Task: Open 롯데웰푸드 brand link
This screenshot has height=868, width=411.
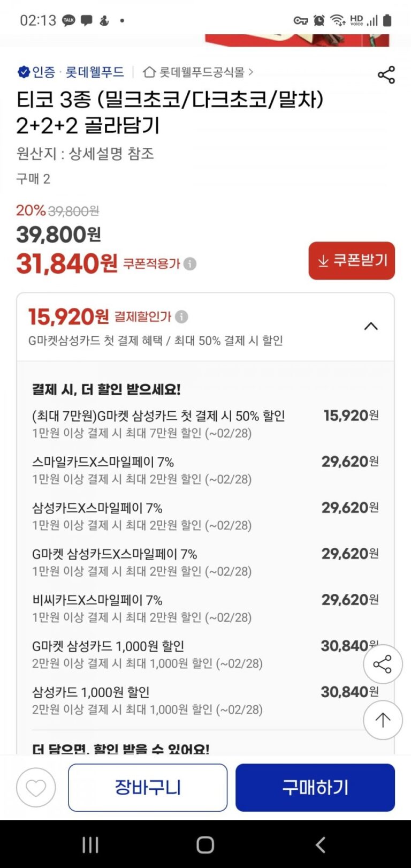Action: 95,72
